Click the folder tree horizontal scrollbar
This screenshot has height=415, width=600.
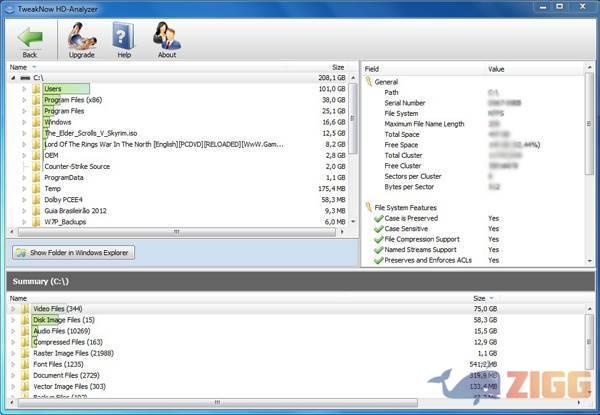point(176,232)
